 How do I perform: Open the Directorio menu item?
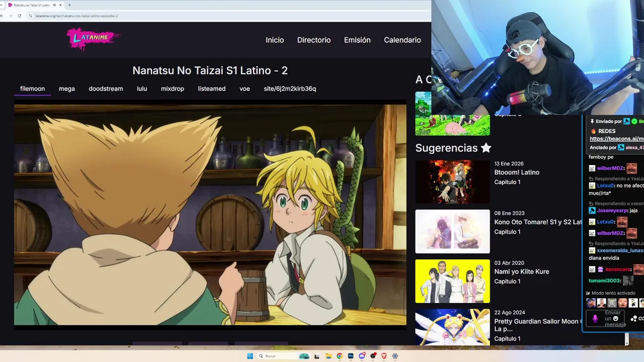314,40
